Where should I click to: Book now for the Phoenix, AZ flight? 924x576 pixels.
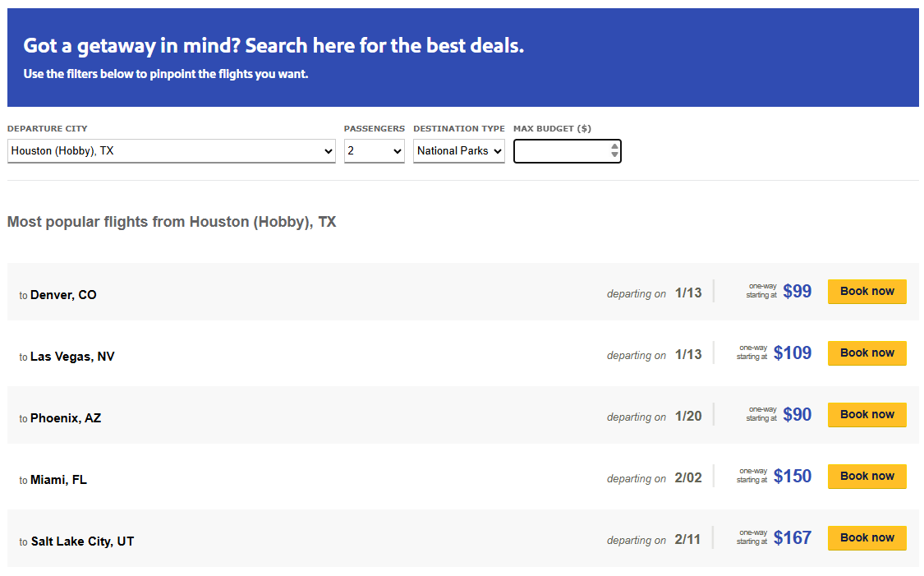coord(867,414)
